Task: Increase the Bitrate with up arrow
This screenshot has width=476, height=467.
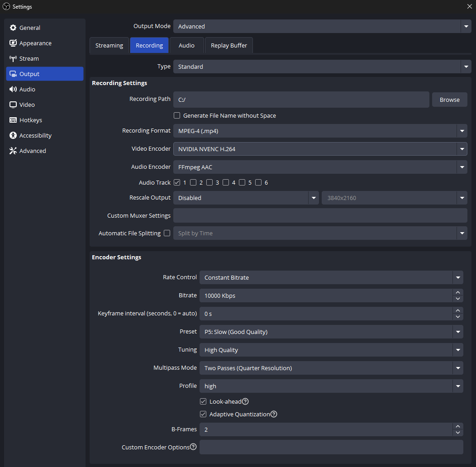Action: [458, 292]
